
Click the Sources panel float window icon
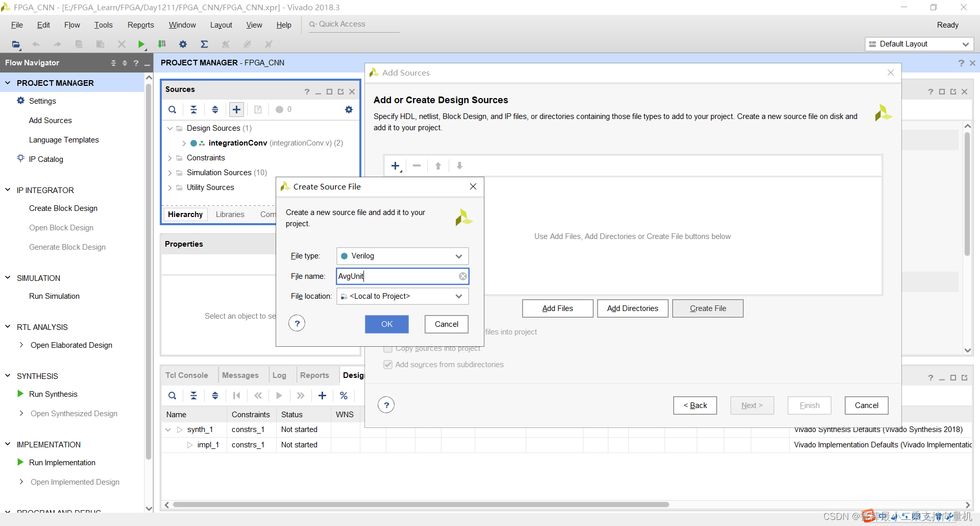pyautogui.click(x=340, y=91)
